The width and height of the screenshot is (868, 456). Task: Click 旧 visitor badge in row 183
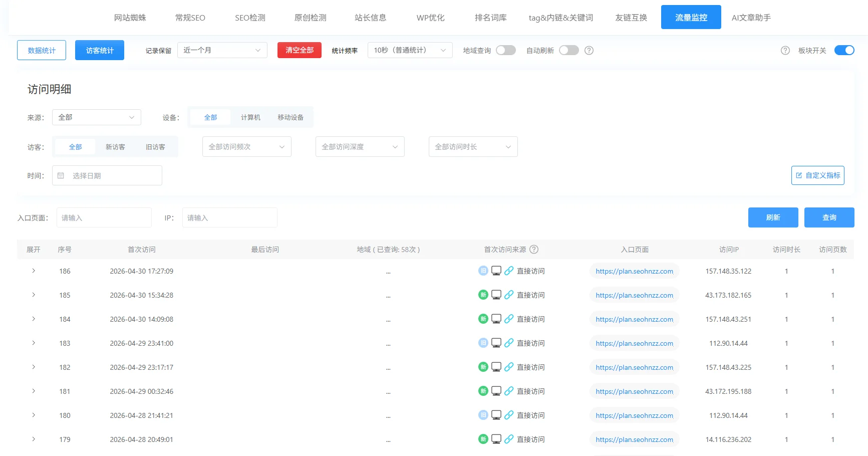(x=483, y=343)
